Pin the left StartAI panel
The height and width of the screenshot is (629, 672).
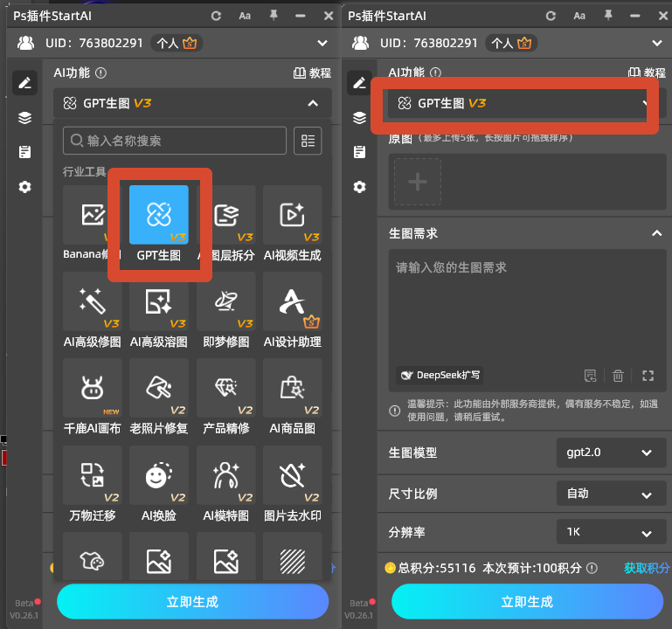point(274,16)
